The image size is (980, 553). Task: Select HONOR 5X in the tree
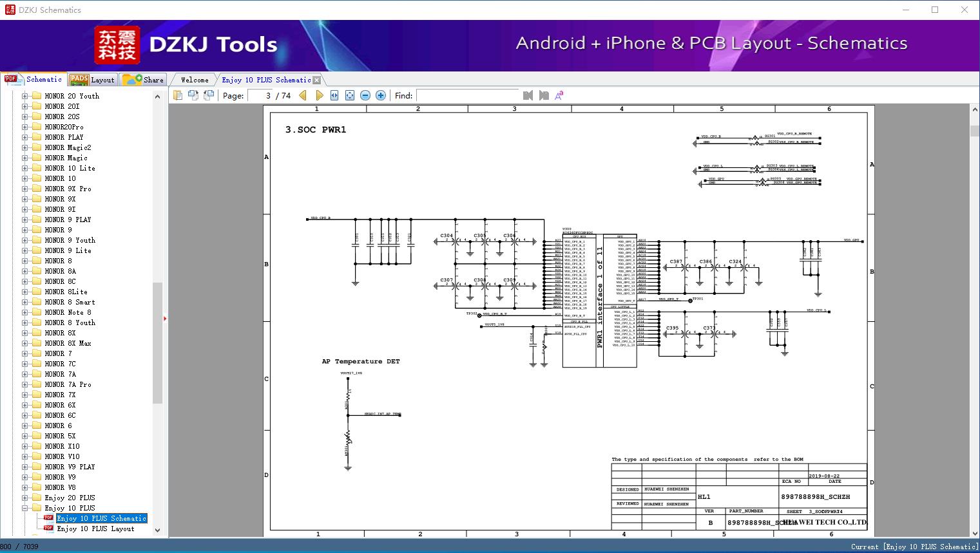[60, 436]
